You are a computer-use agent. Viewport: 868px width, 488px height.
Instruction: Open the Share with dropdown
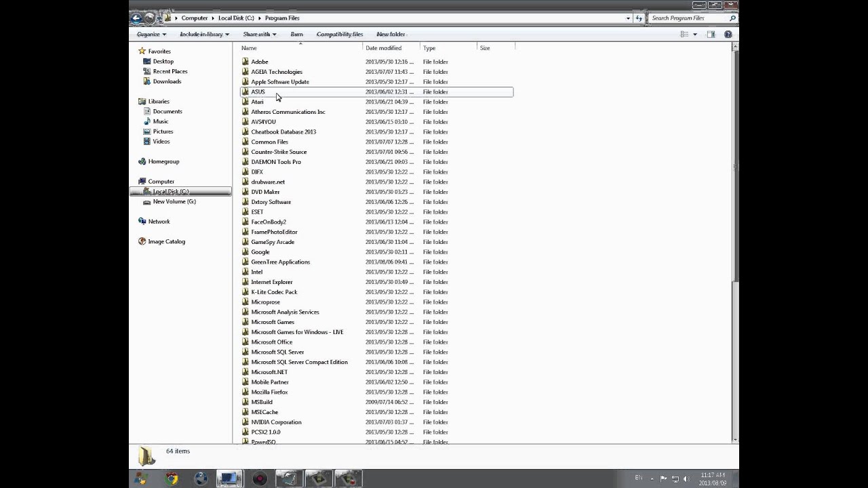pos(259,34)
